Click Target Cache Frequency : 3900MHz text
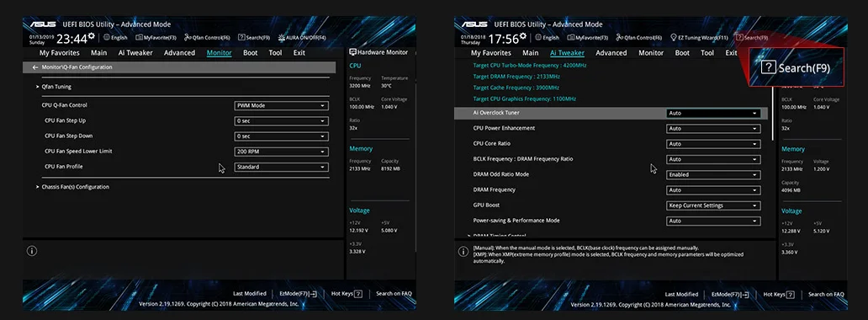The height and width of the screenshot is (320, 868). [x=516, y=88]
